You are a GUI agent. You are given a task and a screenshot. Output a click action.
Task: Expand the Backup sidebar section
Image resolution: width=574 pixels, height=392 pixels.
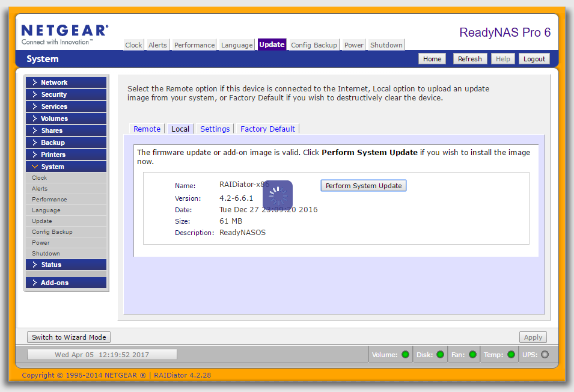[x=66, y=142]
